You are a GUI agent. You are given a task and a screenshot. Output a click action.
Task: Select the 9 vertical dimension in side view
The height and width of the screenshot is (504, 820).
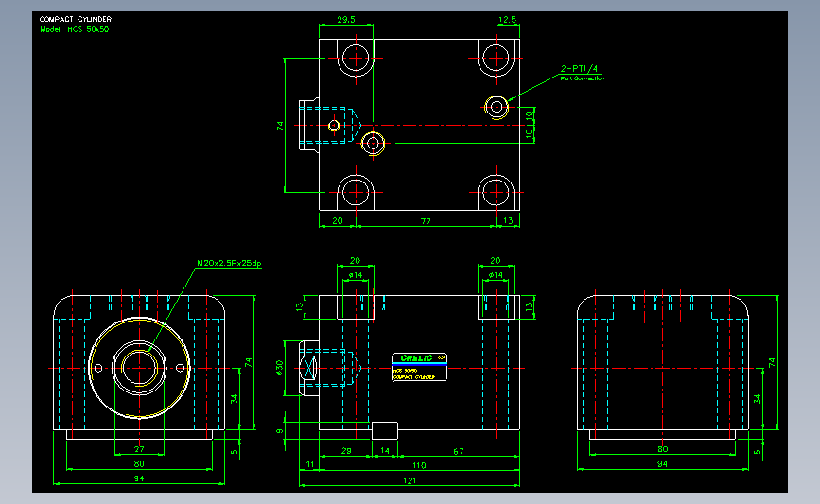coord(280,431)
